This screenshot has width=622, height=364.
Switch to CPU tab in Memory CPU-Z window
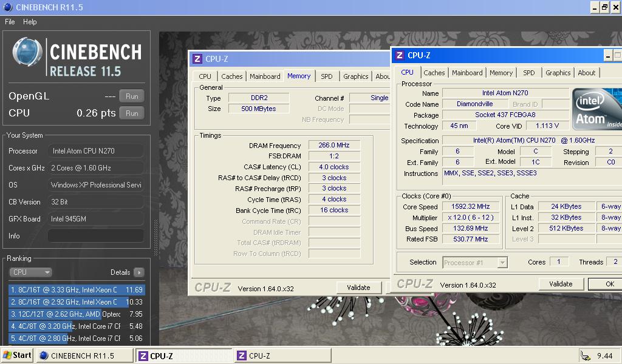click(x=205, y=76)
